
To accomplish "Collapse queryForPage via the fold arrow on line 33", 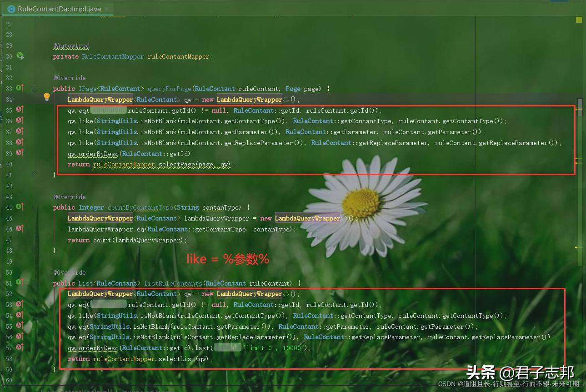I will pos(35,89).
